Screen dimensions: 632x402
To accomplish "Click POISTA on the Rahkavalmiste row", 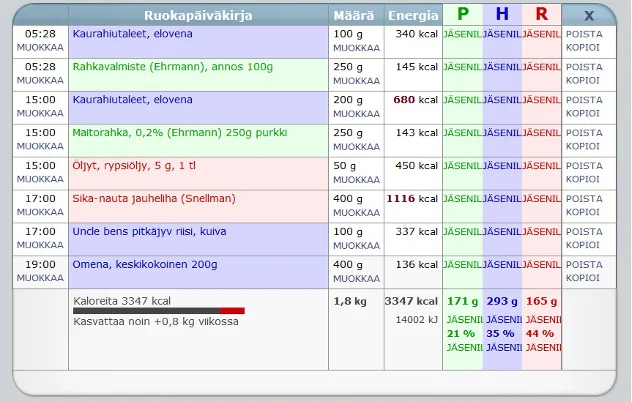I will coord(584,66).
